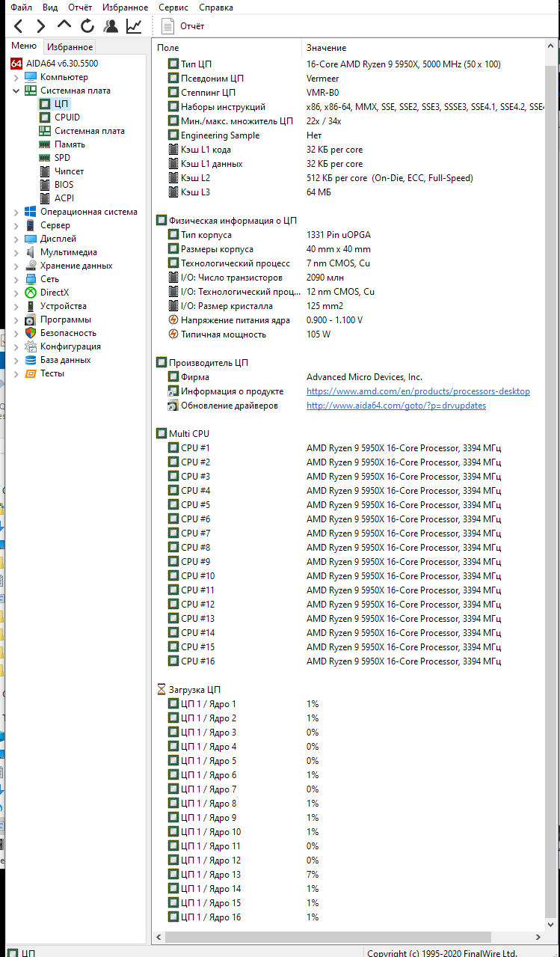Go forward with the right arrow toolbar button
The width and height of the screenshot is (560, 957).
coord(41,26)
